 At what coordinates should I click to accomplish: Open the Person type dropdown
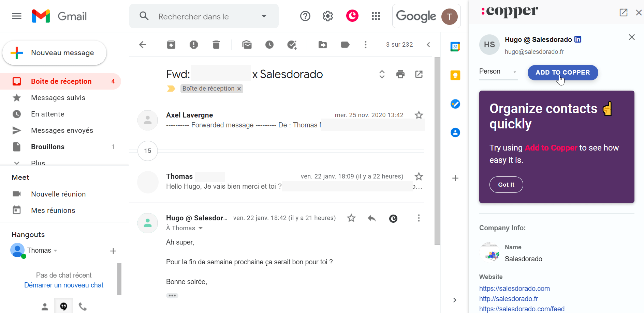pos(498,72)
